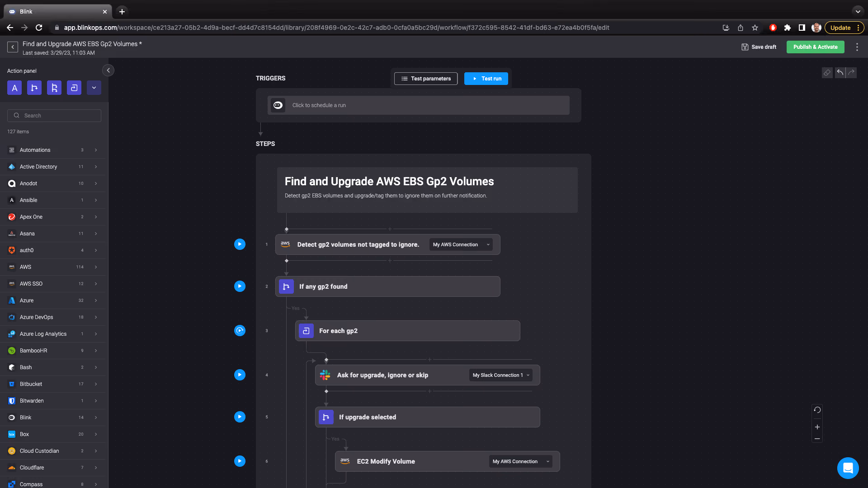
Task: Select the condition branch icon in Action panel
Action: click(34, 88)
